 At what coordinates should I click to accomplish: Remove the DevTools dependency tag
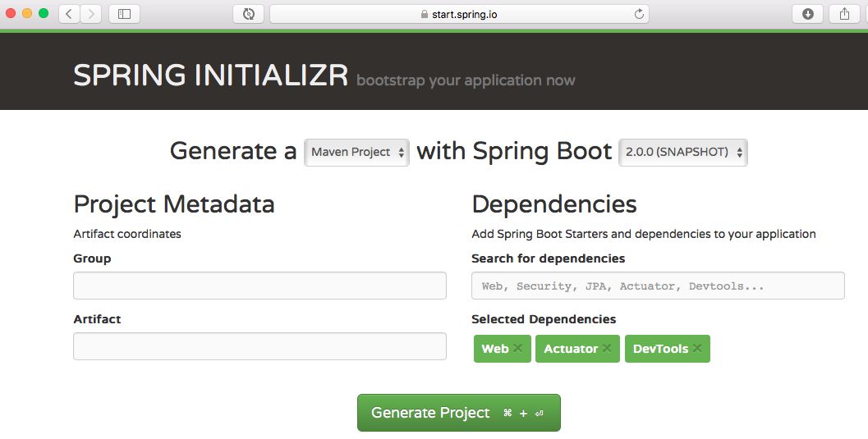click(x=697, y=348)
